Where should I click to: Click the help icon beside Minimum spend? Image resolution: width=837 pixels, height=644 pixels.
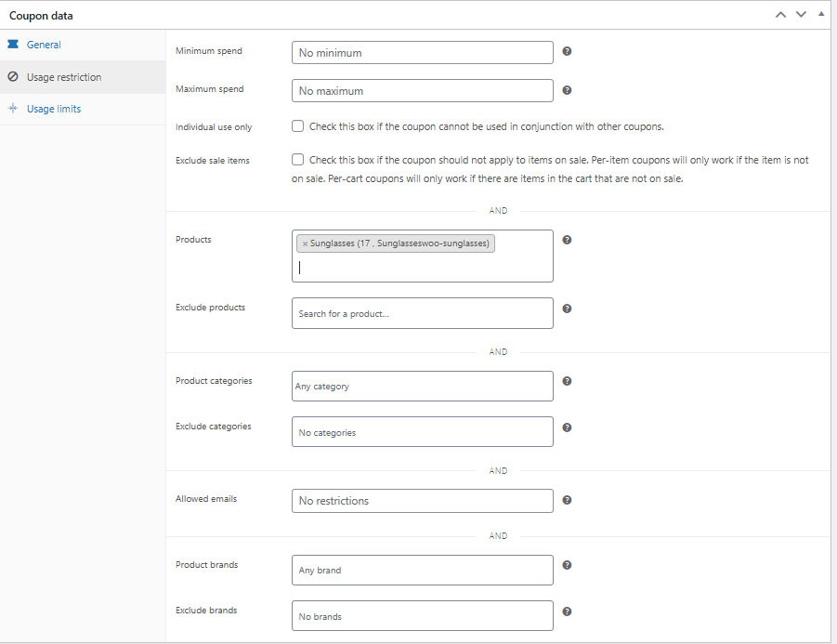(567, 51)
